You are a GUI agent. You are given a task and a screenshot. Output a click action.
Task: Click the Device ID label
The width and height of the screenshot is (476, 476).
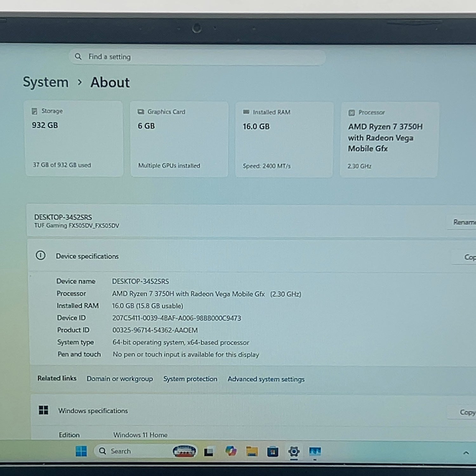(x=71, y=318)
